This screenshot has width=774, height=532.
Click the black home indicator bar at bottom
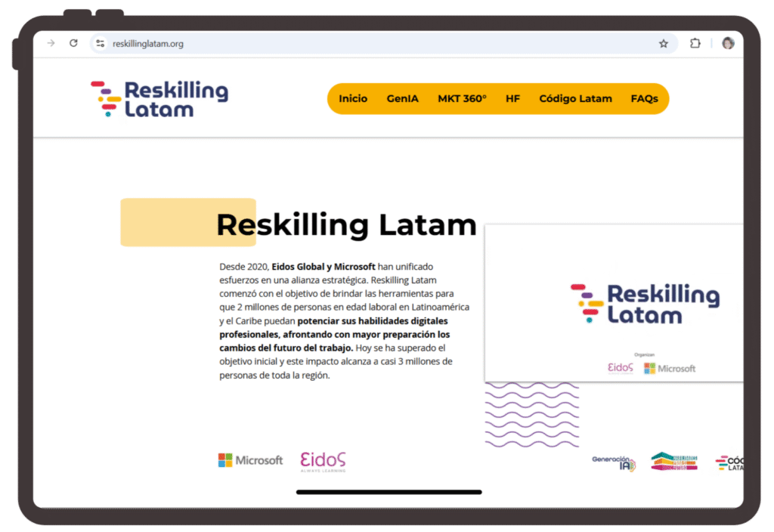tap(389, 492)
